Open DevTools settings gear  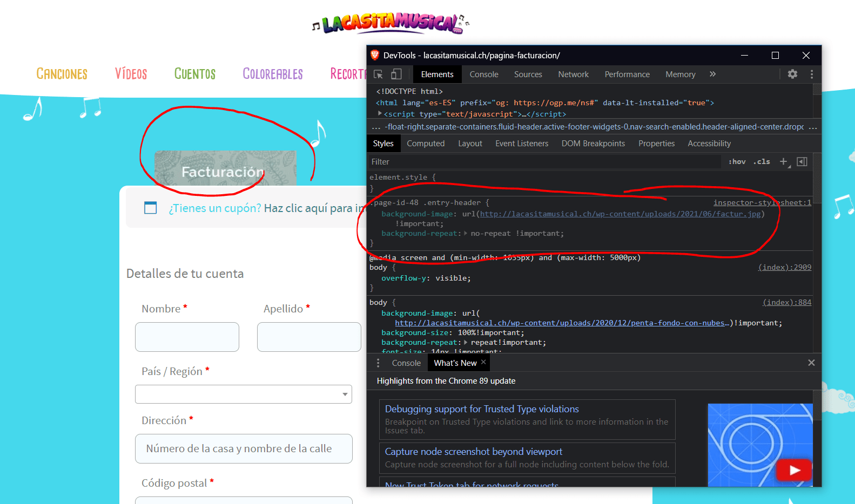(792, 74)
